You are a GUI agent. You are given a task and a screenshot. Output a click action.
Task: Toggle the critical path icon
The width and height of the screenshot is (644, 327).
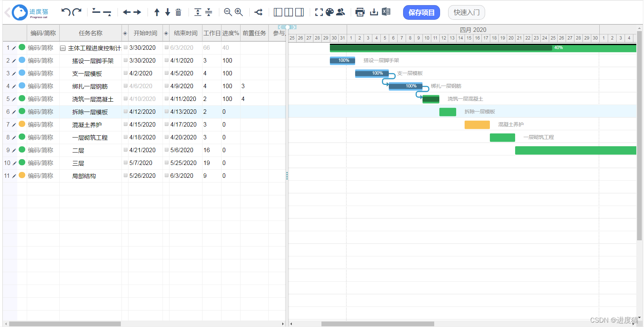pyautogui.click(x=258, y=12)
